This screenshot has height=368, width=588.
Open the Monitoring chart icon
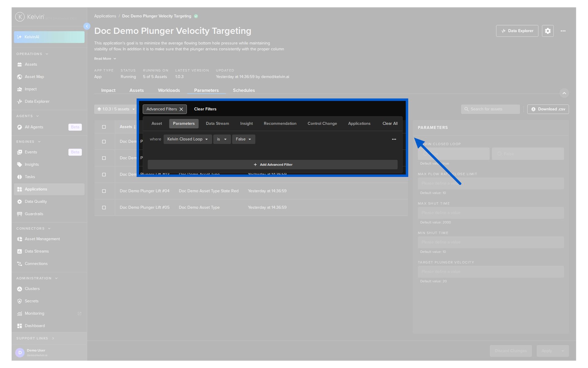[x=20, y=314]
